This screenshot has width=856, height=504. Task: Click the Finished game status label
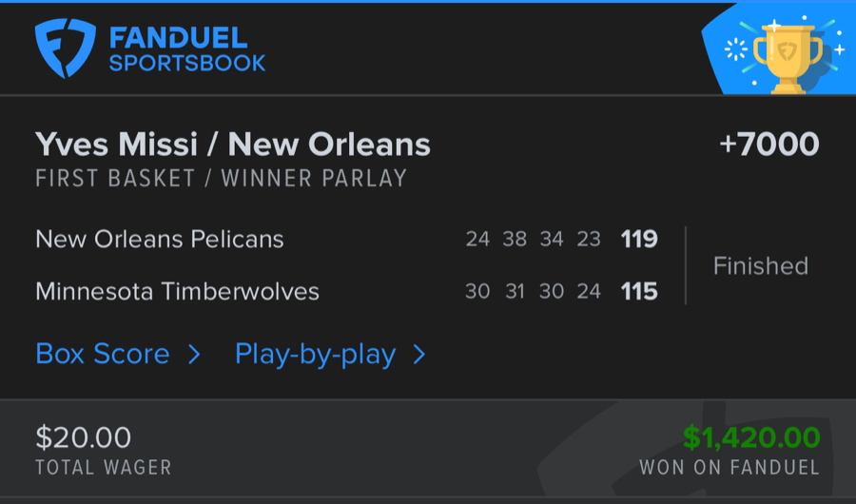[x=761, y=265]
